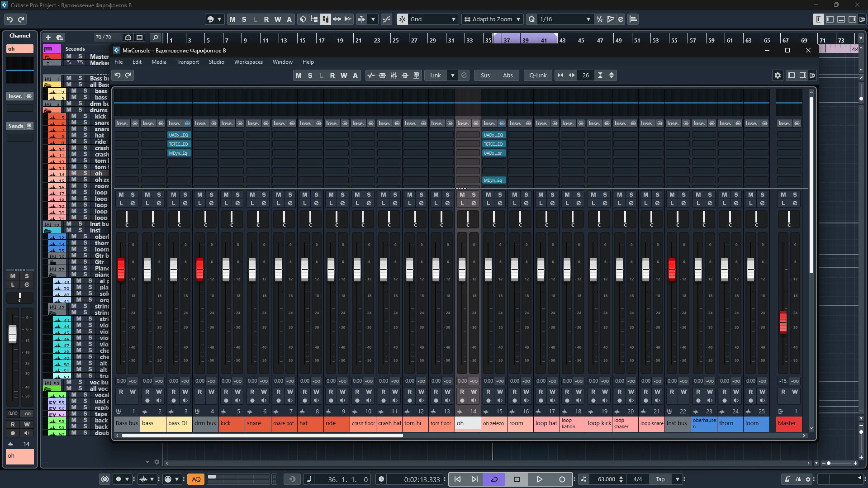Open the Tap tempo dropdown arrow
The height and width of the screenshot is (488, 868).
tap(677, 479)
